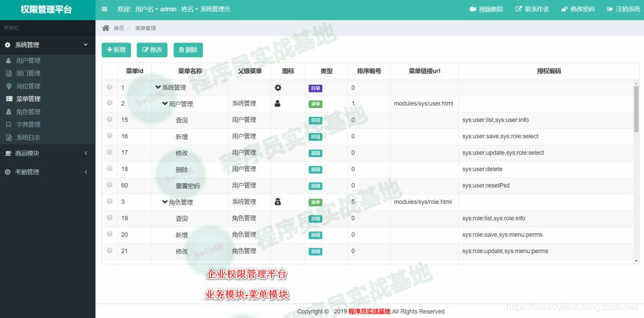Image resolution: width=644 pixels, height=318 pixels.
Task: Click the cell modules/sys/user.html
Action: pos(423,104)
